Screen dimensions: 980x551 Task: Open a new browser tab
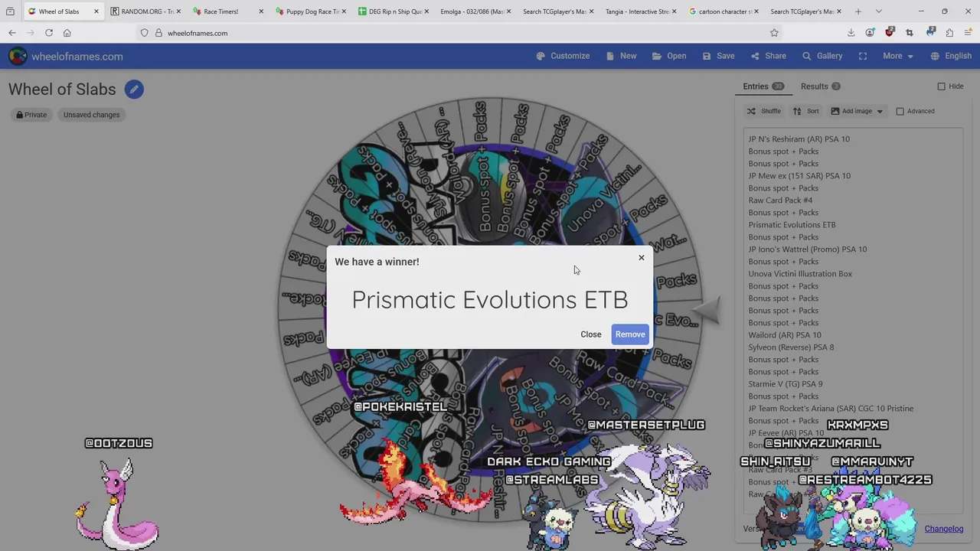pos(858,11)
